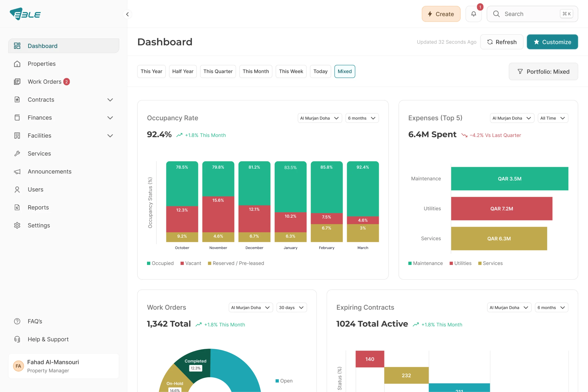588x392 pixels.
Task: Click the FAQ's question mark icon
Action: tap(17, 321)
